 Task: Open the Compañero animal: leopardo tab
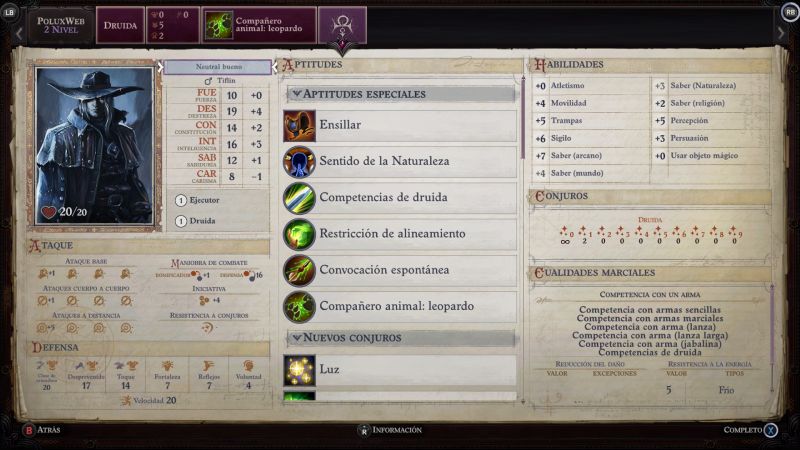259,26
